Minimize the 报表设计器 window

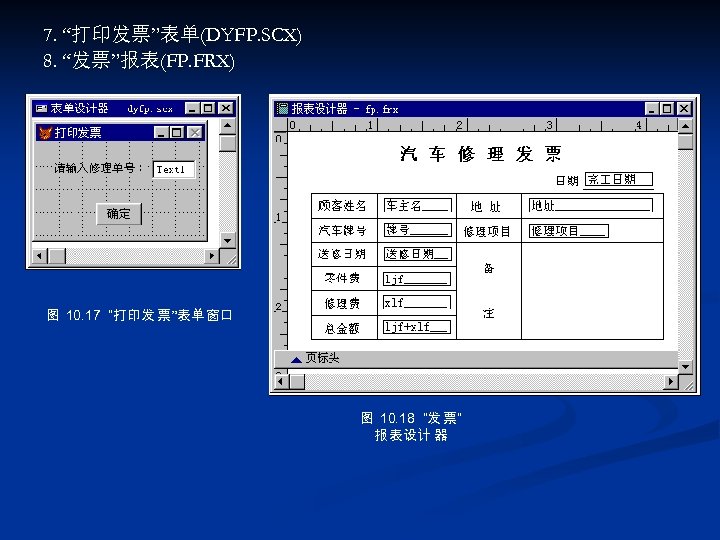pos(652,109)
